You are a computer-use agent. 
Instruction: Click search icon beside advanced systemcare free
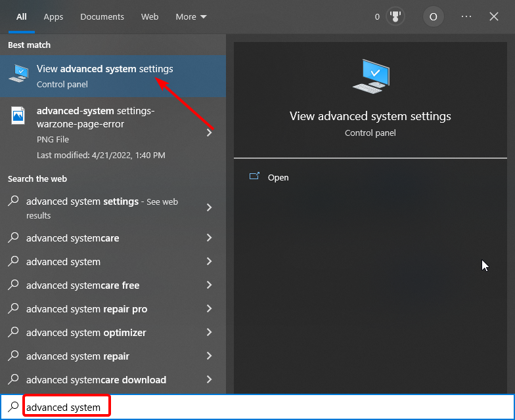[13, 285]
